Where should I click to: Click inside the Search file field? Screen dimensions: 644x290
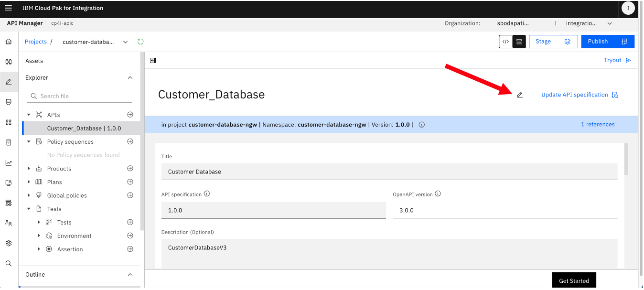pyautogui.click(x=79, y=96)
